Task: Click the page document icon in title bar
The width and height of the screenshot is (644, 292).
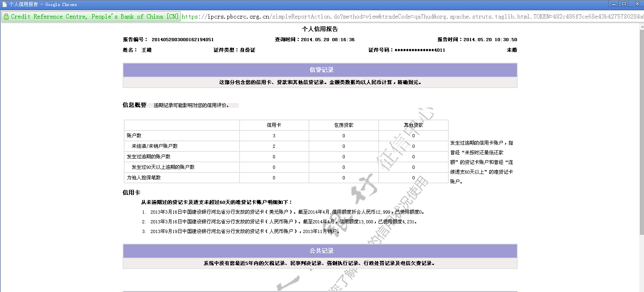Action: tap(4, 4)
